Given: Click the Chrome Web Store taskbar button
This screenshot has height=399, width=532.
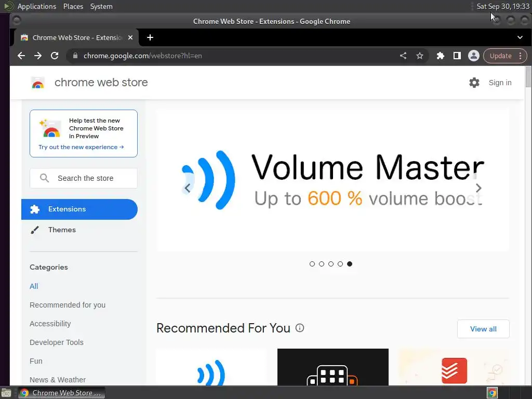Looking at the screenshot, I should pyautogui.click(x=61, y=393).
